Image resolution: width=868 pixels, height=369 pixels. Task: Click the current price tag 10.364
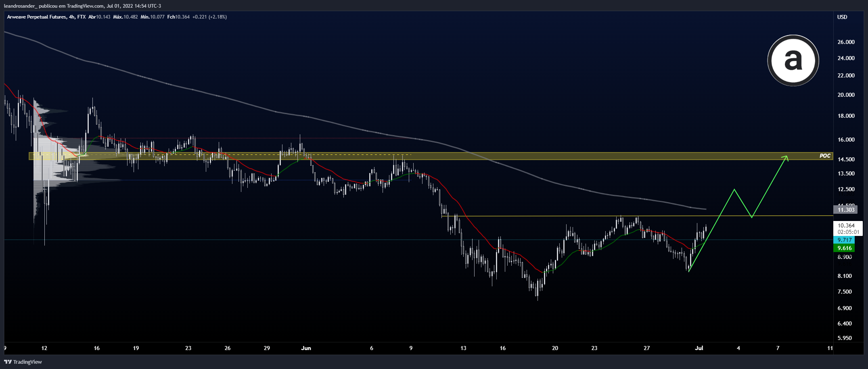(846, 225)
